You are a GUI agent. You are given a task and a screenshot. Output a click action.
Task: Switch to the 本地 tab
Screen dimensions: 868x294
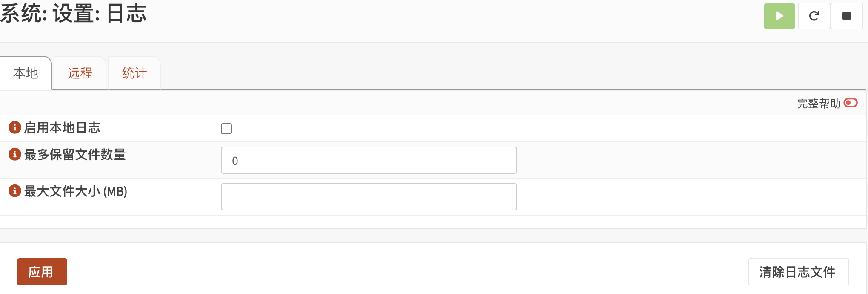pyautogui.click(x=26, y=73)
